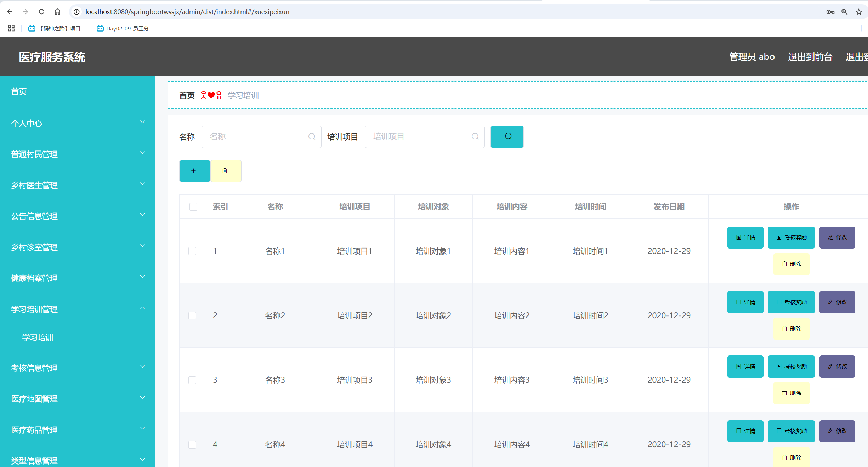Screen dimensions: 868x467
Task: Bookmark this page with the star icon
Action: point(859,12)
